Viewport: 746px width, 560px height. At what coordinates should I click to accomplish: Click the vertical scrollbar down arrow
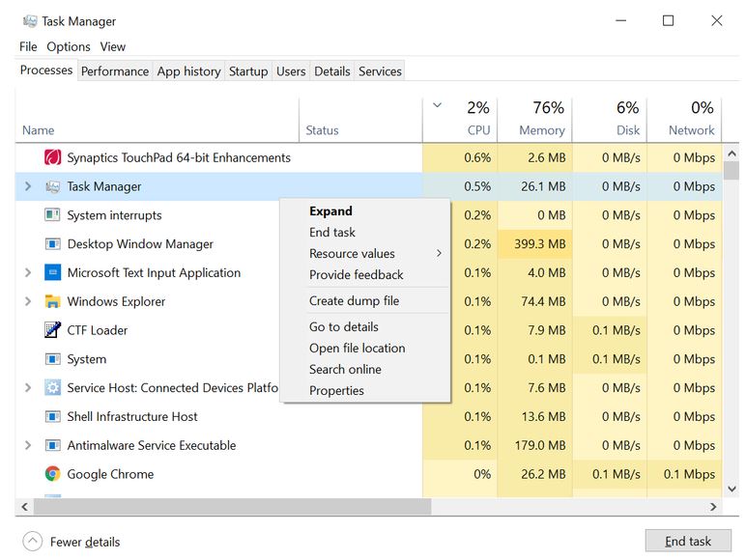[x=732, y=489]
